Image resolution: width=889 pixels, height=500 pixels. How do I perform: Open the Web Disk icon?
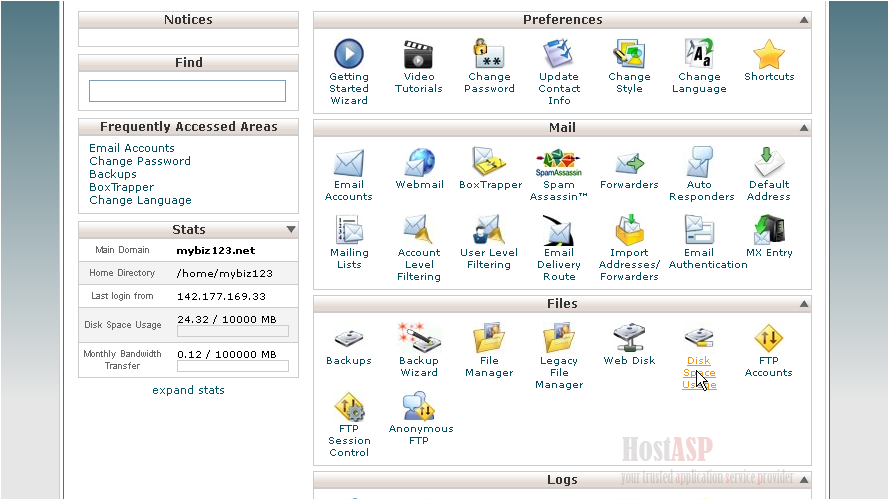tap(629, 339)
